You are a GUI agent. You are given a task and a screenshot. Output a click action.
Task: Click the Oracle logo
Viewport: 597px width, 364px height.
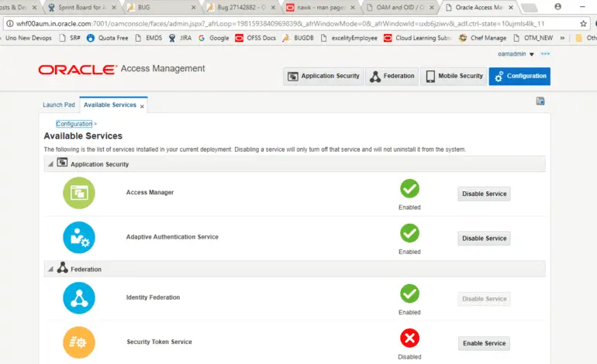(x=78, y=70)
